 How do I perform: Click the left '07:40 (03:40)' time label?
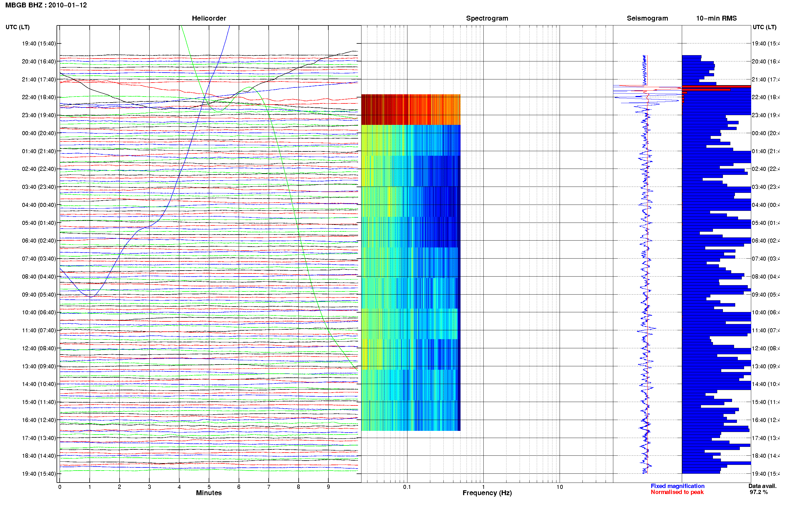(39, 259)
